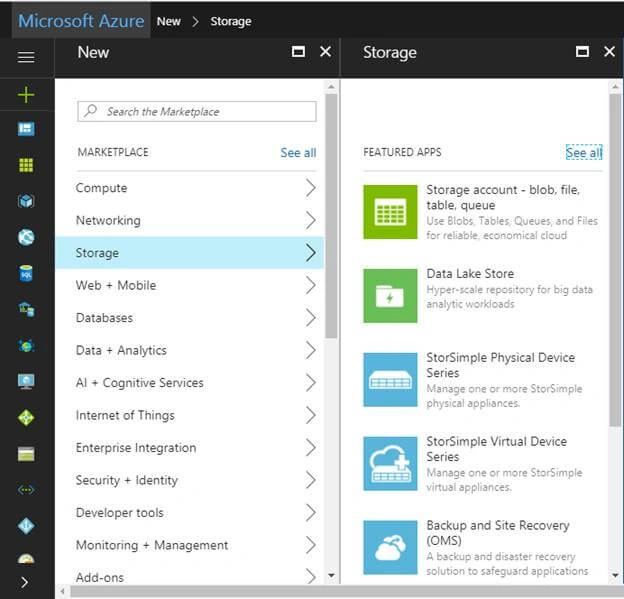Open Virtual networks arrows icon
The image size is (624, 599).
tap(26, 490)
